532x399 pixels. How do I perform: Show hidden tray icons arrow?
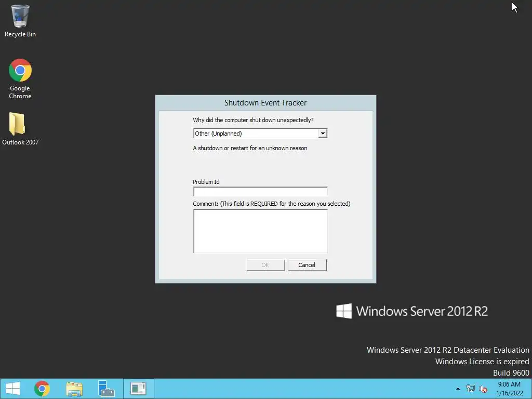458,389
